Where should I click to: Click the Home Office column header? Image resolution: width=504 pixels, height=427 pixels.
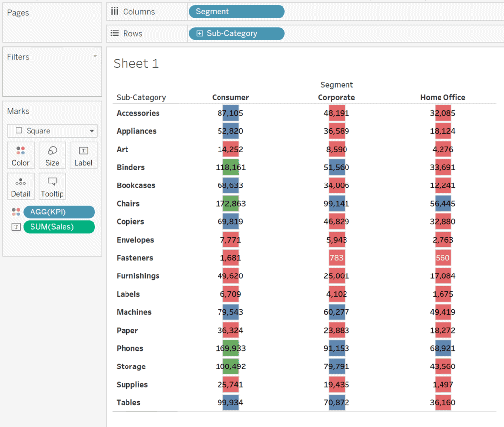click(442, 97)
